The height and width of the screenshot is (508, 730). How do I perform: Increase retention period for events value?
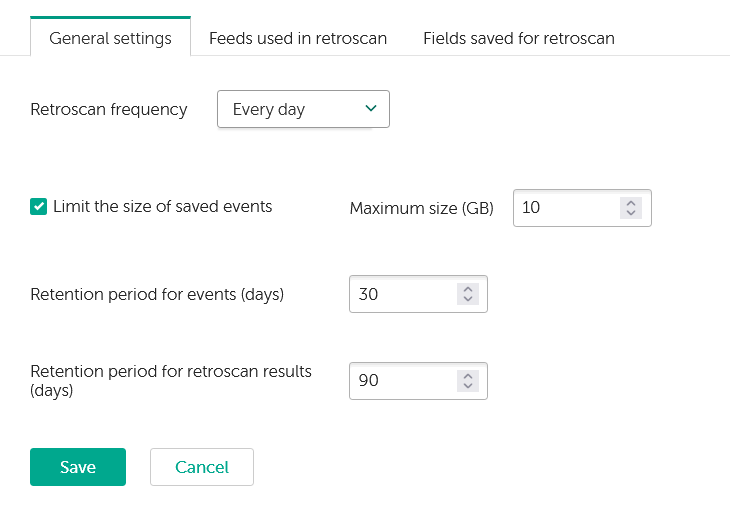[x=466, y=289]
